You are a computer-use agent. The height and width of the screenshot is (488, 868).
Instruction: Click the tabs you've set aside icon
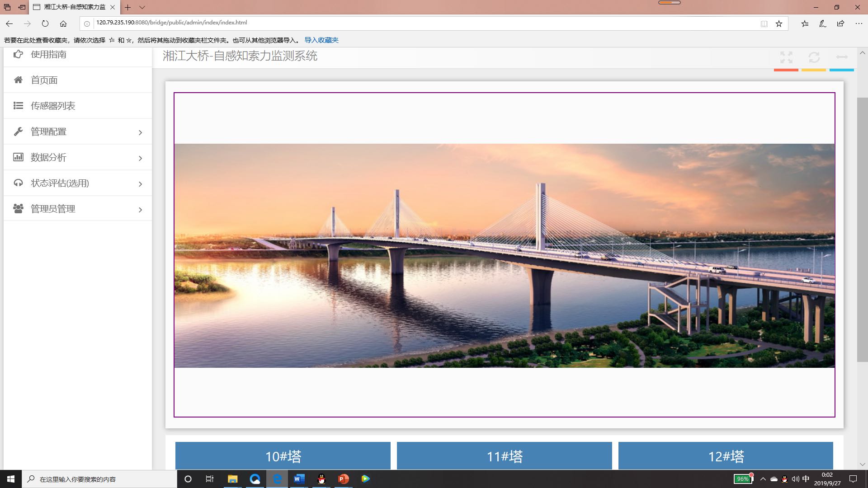point(7,7)
